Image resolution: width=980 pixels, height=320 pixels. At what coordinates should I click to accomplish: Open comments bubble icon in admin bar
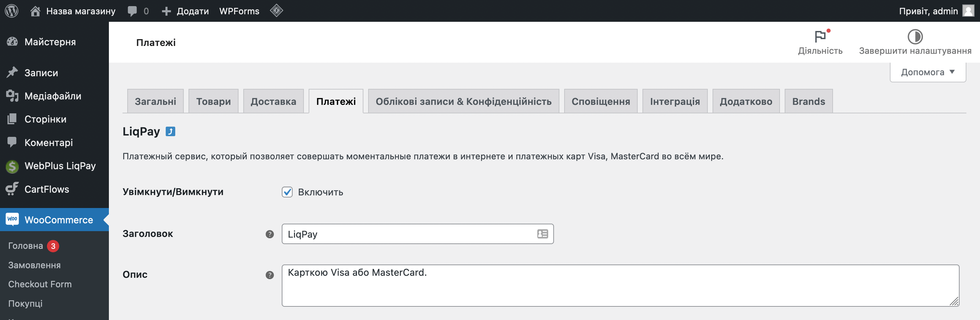pos(132,11)
